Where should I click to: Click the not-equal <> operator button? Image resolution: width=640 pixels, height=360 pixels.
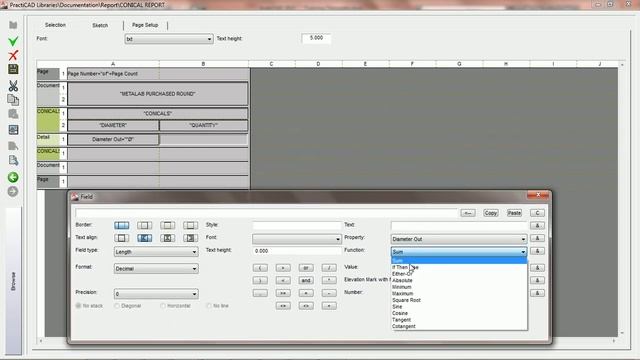tap(306, 306)
